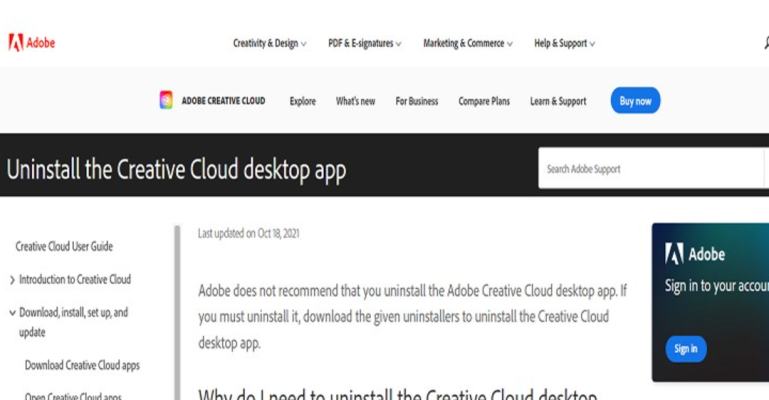Screen dimensions: 769x400
Task: Open Compare Plans in navigation
Action: [x=484, y=101]
